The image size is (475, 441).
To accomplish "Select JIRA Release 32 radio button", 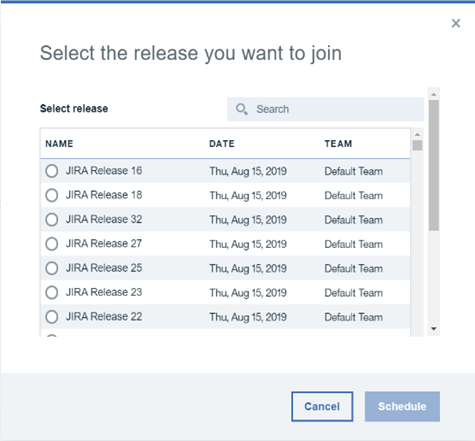I will coord(52,219).
